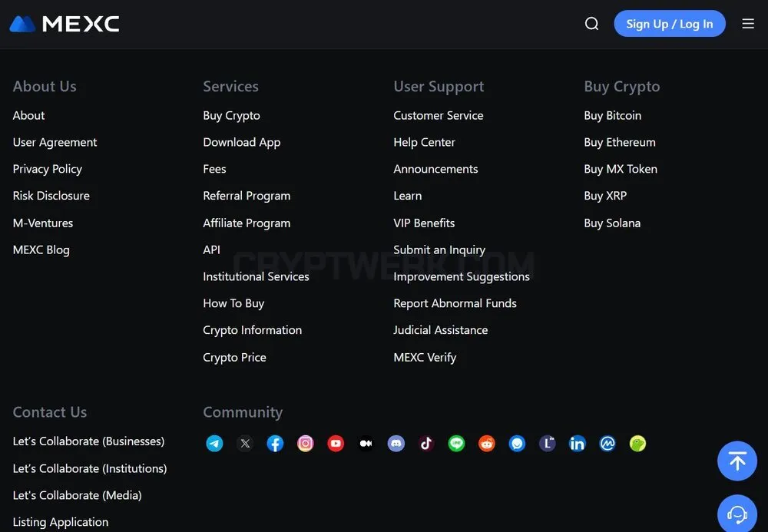768x532 pixels.
Task: Open the TikTok community icon
Action: point(426,444)
